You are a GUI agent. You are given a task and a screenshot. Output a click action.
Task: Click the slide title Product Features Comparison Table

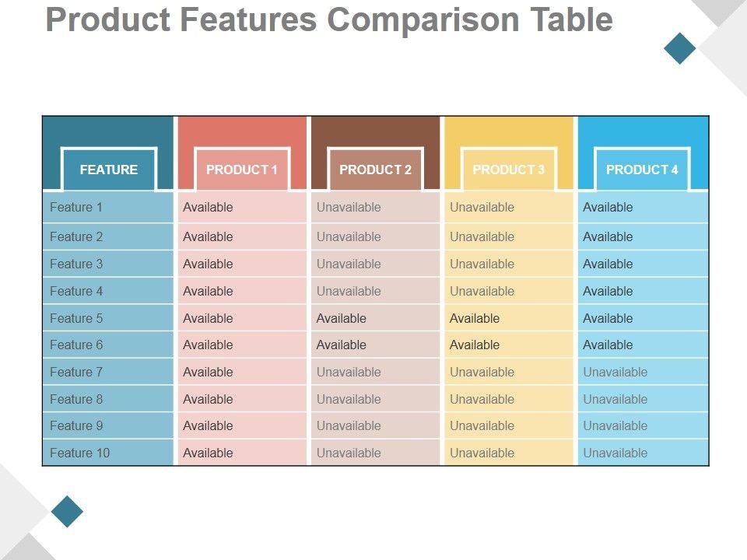[x=329, y=20]
